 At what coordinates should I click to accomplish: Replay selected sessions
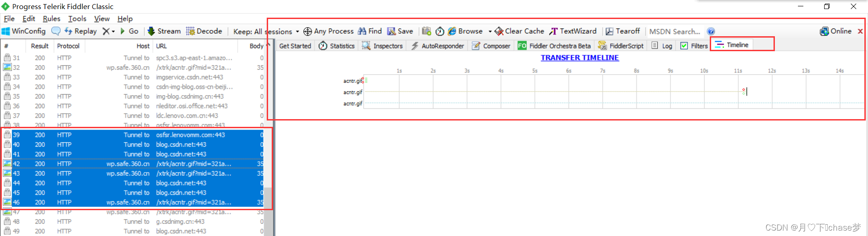pos(80,31)
